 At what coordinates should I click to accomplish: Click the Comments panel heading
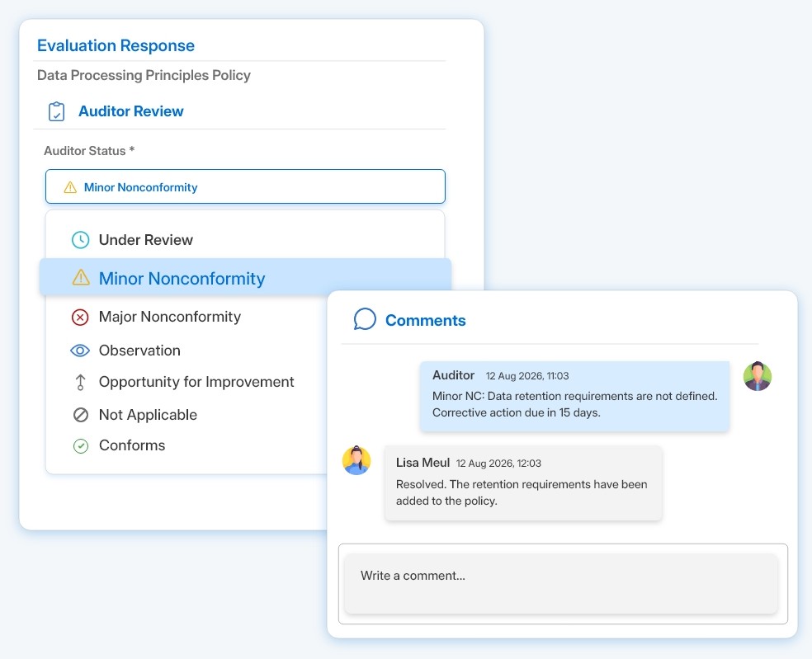pyautogui.click(x=425, y=321)
